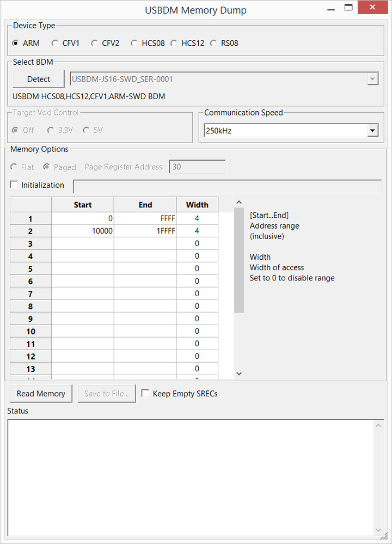The width and height of the screenshot is (392, 544).
Task: Open the Communication Speed dropdown arrow
Action: (372, 131)
